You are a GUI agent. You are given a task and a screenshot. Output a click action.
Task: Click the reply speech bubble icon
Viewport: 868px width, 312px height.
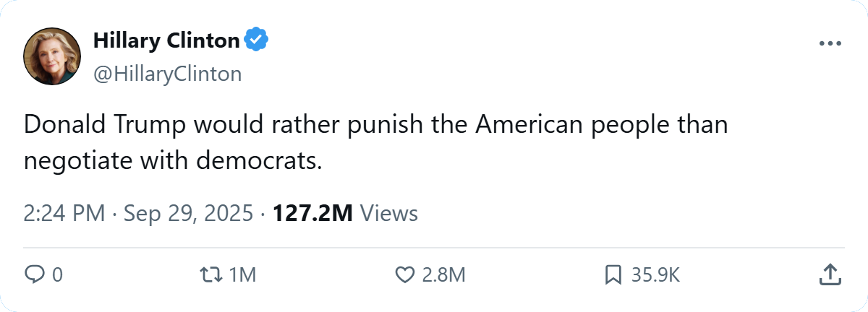(x=35, y=274)
